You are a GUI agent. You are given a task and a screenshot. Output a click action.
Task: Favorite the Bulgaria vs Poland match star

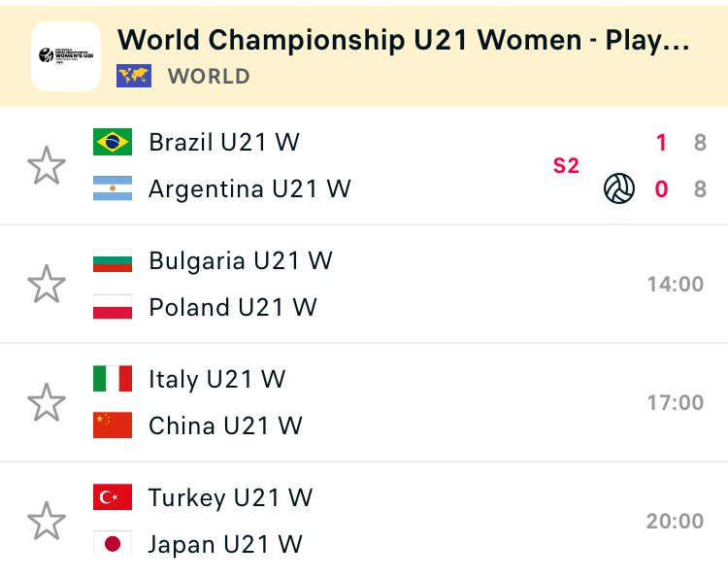46,284
